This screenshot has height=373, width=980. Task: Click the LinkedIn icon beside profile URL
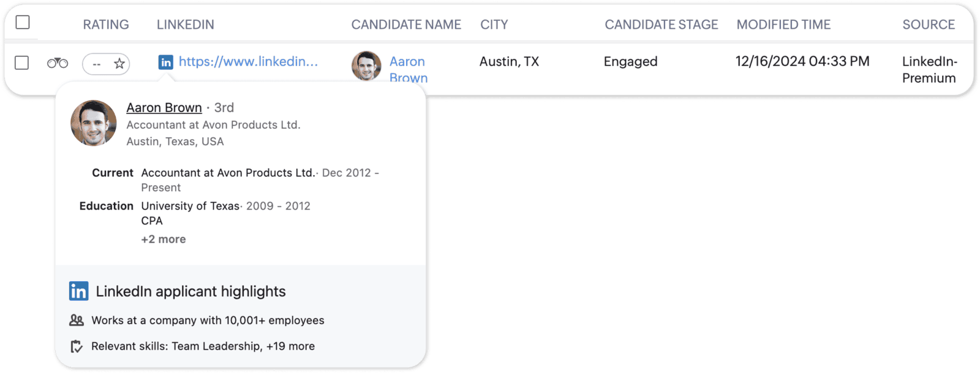(165, 62)
